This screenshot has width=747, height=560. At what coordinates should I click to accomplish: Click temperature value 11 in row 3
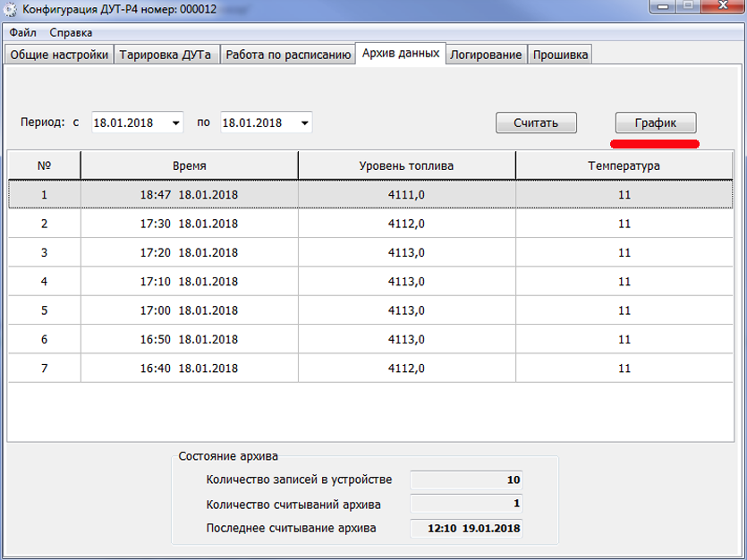624,253
